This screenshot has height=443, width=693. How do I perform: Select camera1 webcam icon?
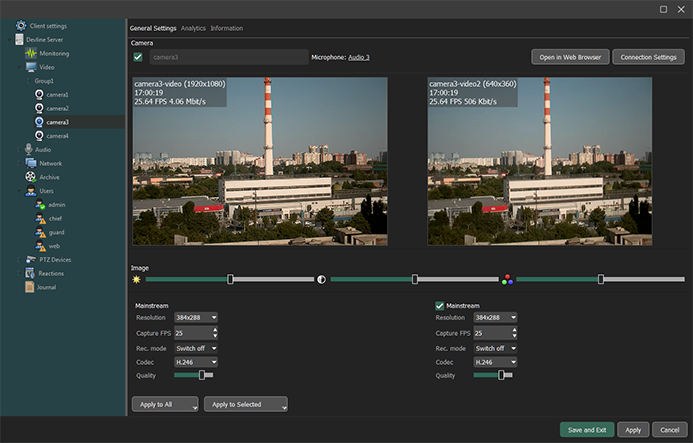click(39, 94)
